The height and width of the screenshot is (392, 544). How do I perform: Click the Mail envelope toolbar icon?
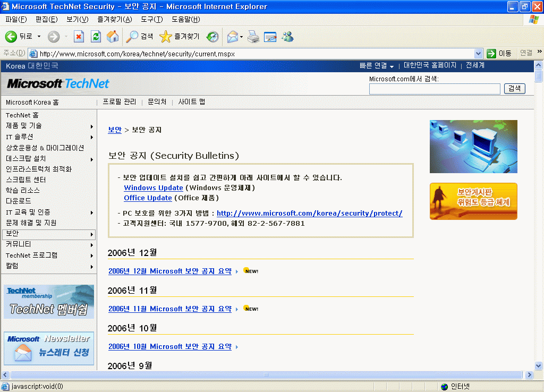coord(233,37)
